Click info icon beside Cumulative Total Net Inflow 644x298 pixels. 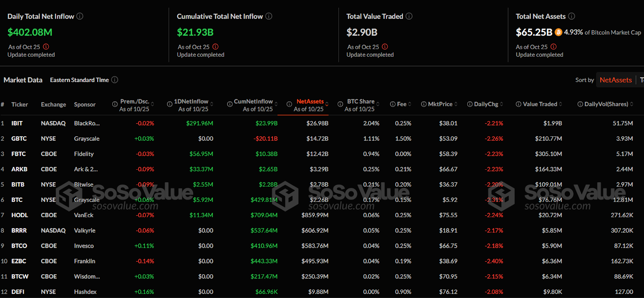coord(268,16)
